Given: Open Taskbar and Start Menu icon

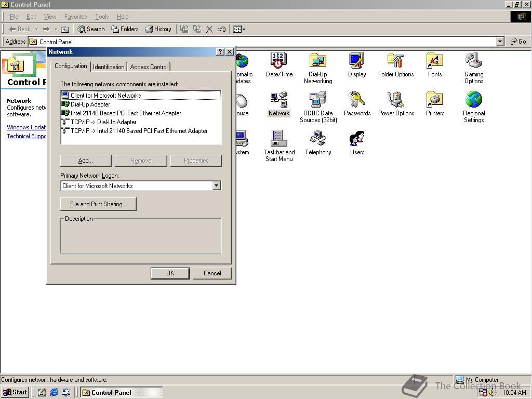Looking at the screenshot, I should click(x=279, y=146).
